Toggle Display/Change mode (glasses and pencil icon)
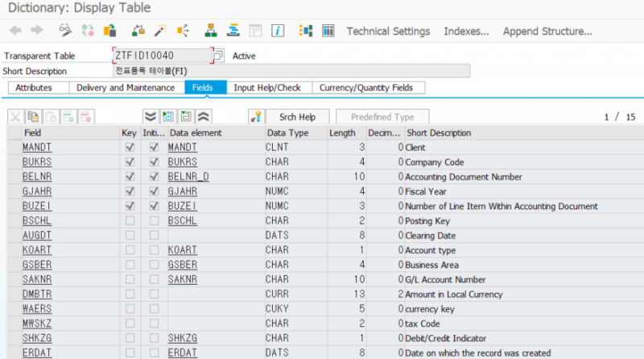Image resolution: width=644 pixels, height=359 pixels. [x=65, y=31]
